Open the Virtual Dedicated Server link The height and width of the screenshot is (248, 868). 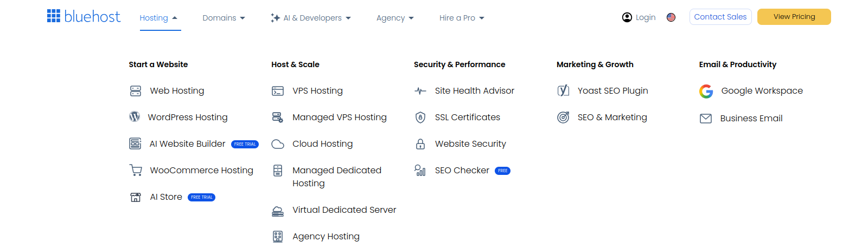click(344, 210)
